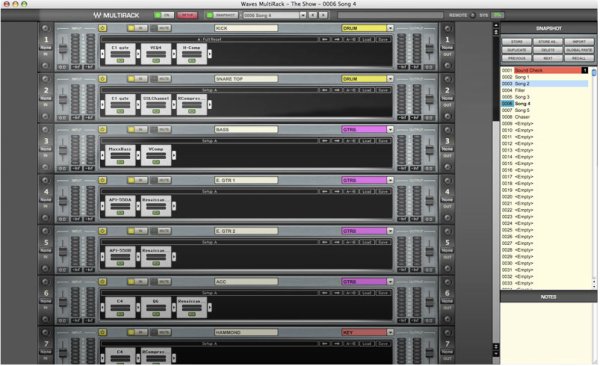Open the C1 gate plugin on KICK rack
The width and height of the screenshot is (600, 366).
(x=120, y=54)
